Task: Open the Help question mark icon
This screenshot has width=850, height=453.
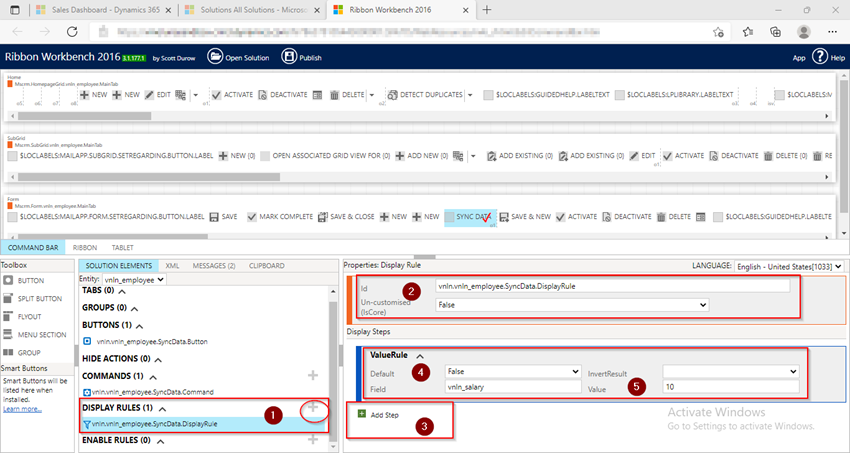Action: tap(820, 57)
